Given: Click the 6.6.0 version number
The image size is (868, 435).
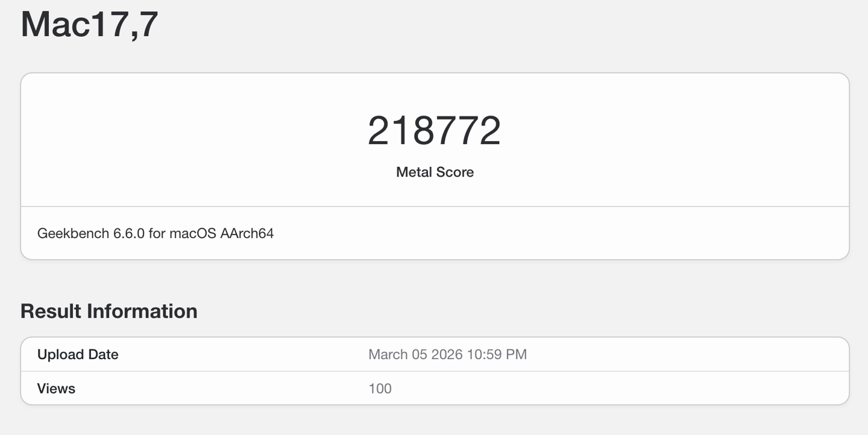Looking at the screenshot, I should [x=129, y=233].
